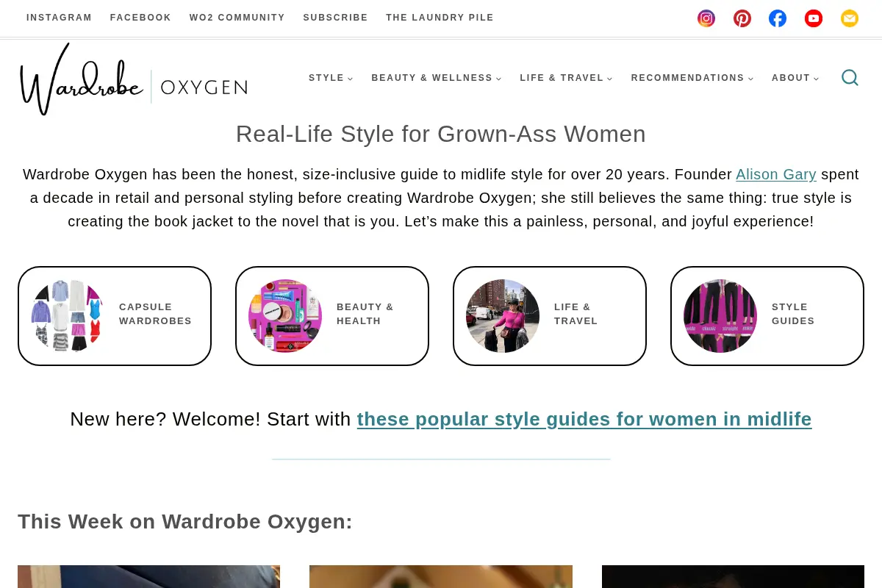Screen dimensions: 882x588
Task: Follow the Alison Gary link
Action: (x=776, y=174)
